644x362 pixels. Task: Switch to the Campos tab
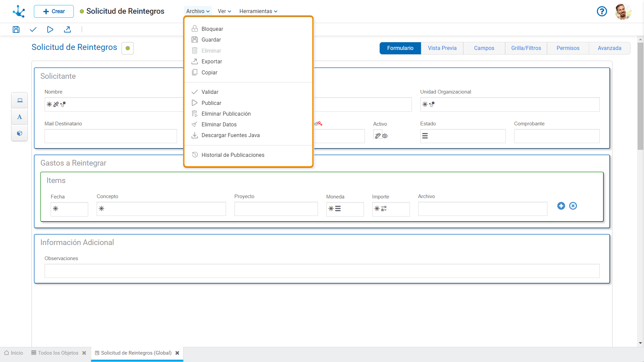pyautogui.click(x=484, y=48)
